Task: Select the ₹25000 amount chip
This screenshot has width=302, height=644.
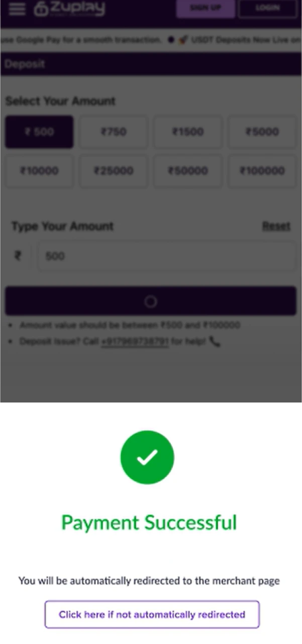Action: 113,171
